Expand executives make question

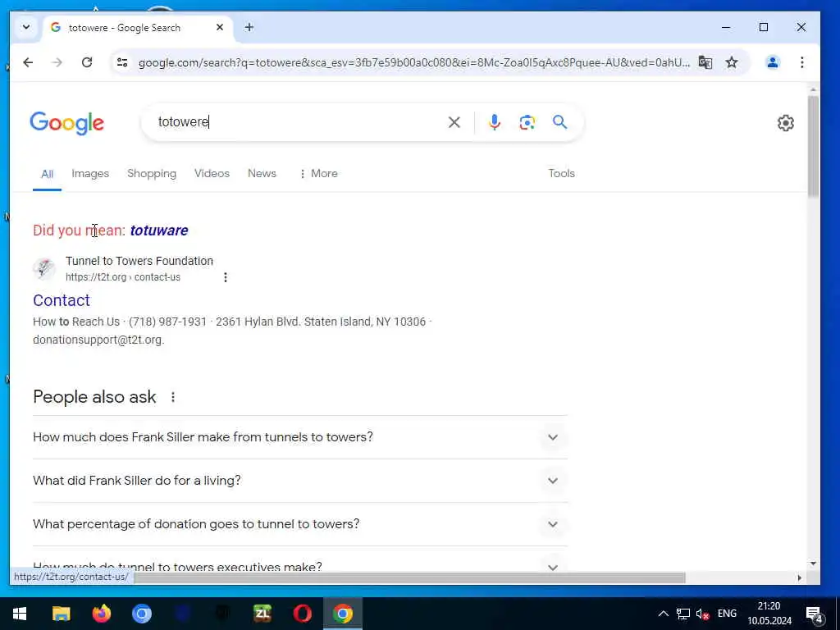click(x=300, y=566)
